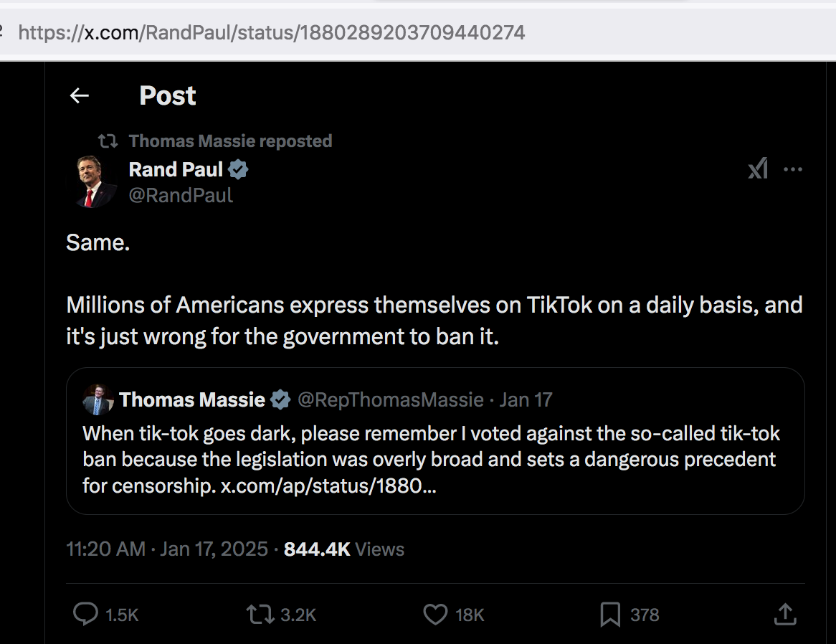Open the x.com/ap/status link in quote

328,486
